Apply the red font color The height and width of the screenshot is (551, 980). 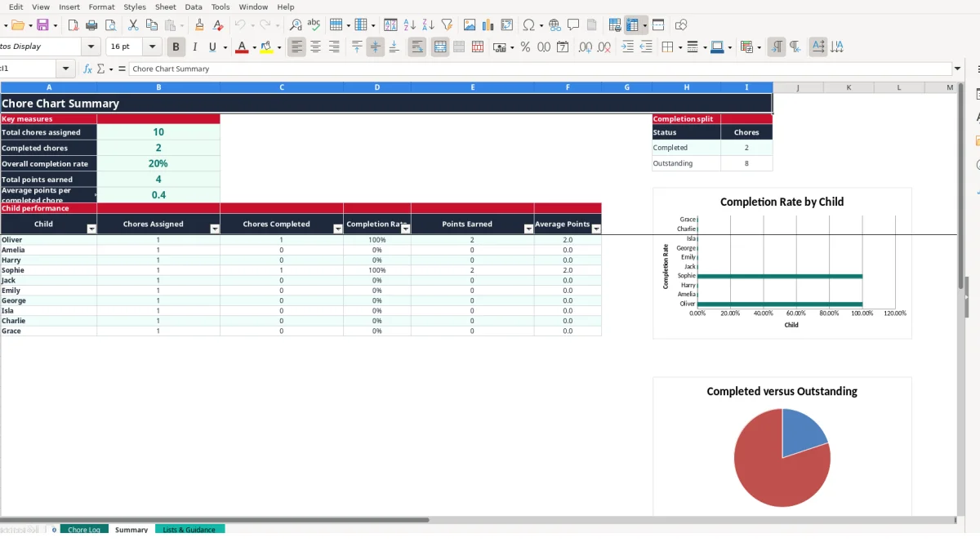click(x=242, y=47)
